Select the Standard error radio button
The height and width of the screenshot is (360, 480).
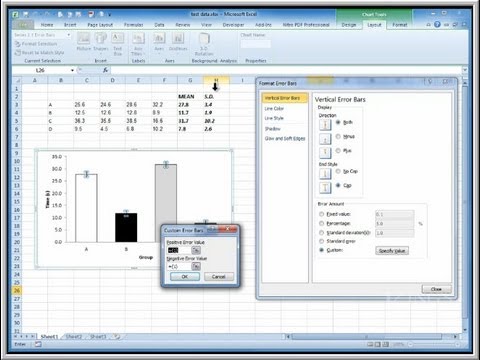click(x=322, y=241)
